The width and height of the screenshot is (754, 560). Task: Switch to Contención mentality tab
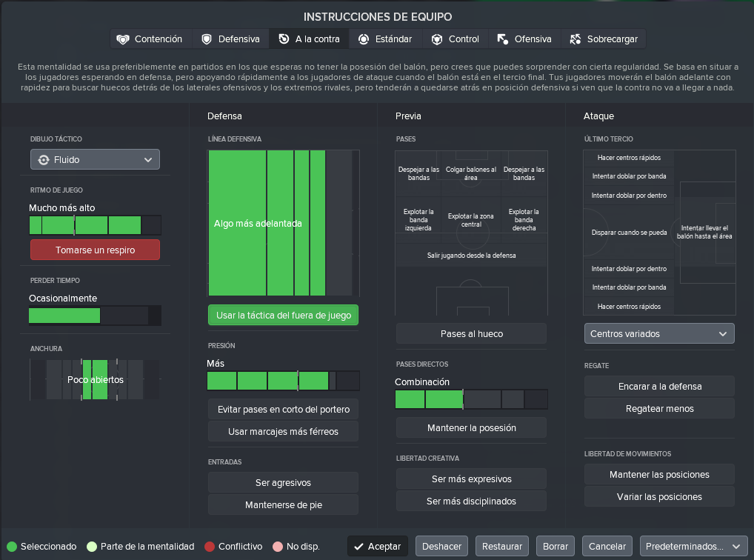[151, 39]
